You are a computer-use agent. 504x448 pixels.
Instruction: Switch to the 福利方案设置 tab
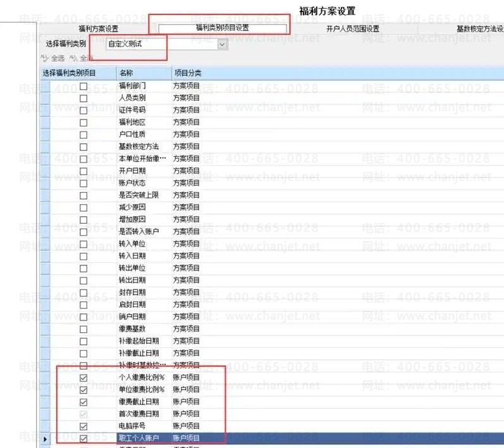point(98,28)
